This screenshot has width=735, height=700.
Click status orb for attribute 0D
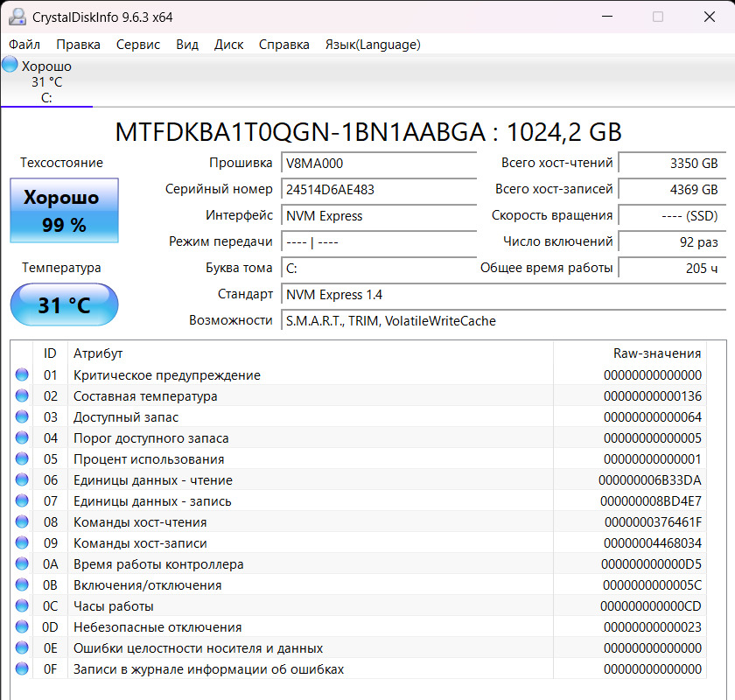(22, 626)
